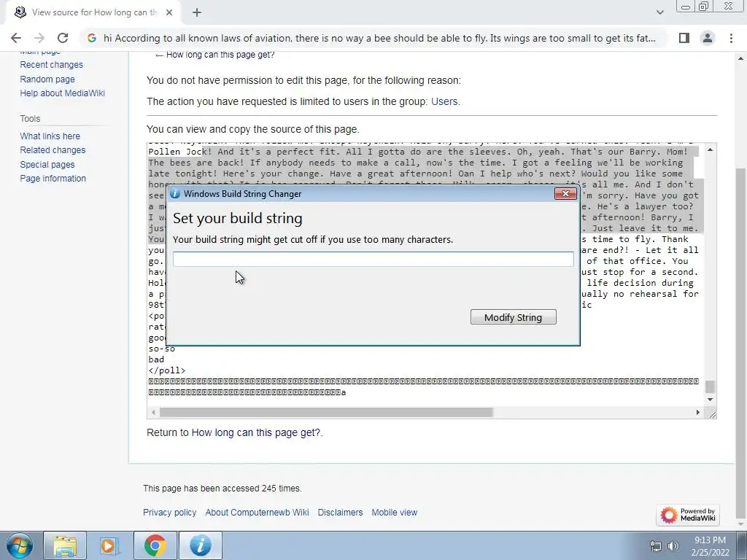
Task: Click the info icon in the dialog title bar
Action: 175,194
